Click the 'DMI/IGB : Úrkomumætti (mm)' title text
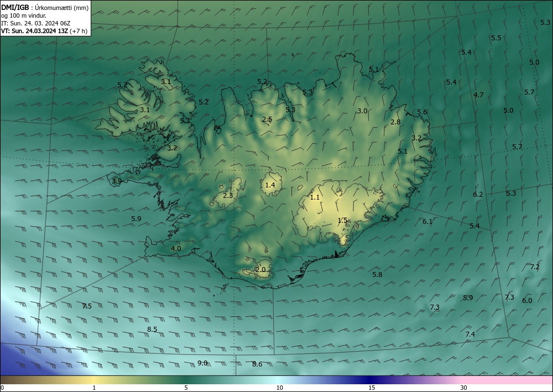Image resolution: width=553 pixels, height=392 pixels. coord(45,7)
